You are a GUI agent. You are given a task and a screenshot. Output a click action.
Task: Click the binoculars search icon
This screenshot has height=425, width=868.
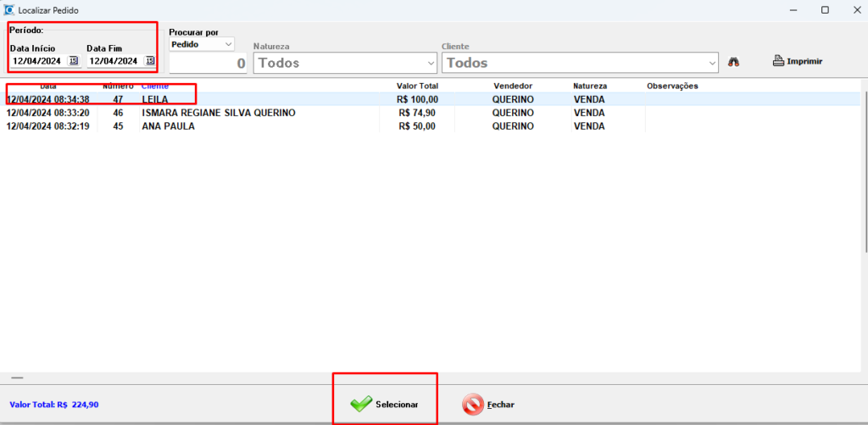pos(735,62)
